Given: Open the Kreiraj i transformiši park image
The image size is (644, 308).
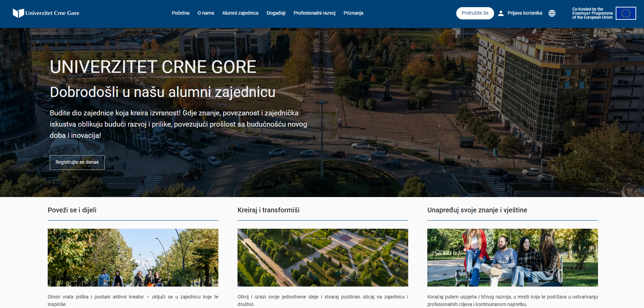Looking at the screenshot, I should click(x=323, y=258).
